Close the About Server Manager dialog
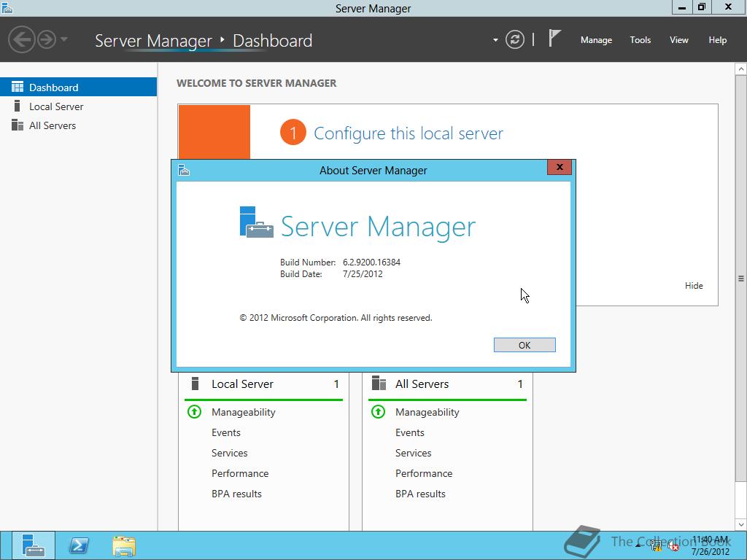747x560 pixels. [560, 167]
